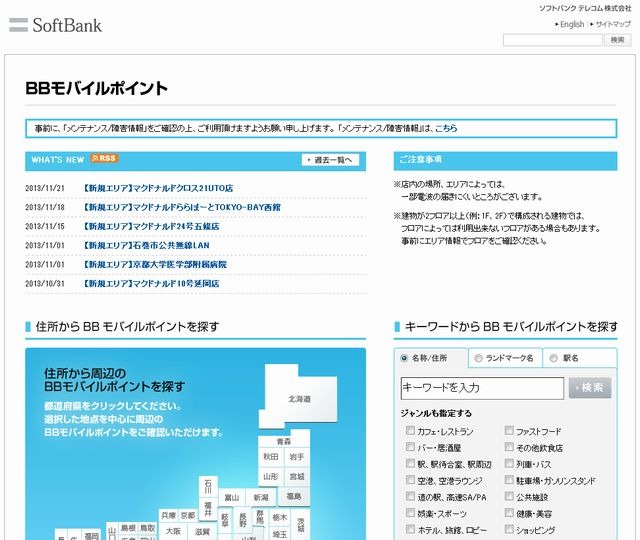Open maintenance info こちら link

click(x=446, y=128)
